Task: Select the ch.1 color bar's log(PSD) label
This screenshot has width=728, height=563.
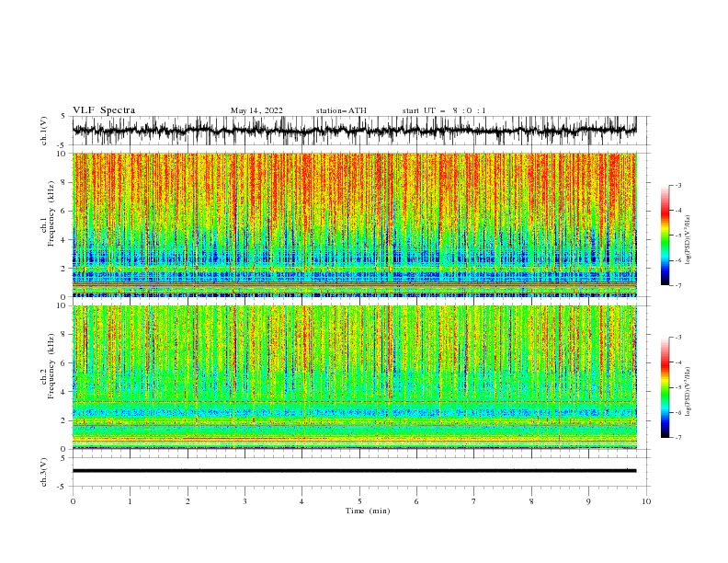Action: 688,240
